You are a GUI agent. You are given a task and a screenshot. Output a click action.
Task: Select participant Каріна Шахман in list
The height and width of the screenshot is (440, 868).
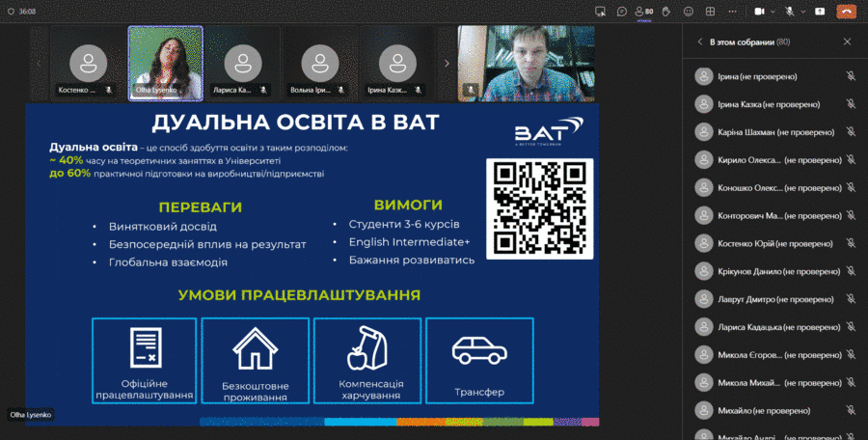(775, 132)
